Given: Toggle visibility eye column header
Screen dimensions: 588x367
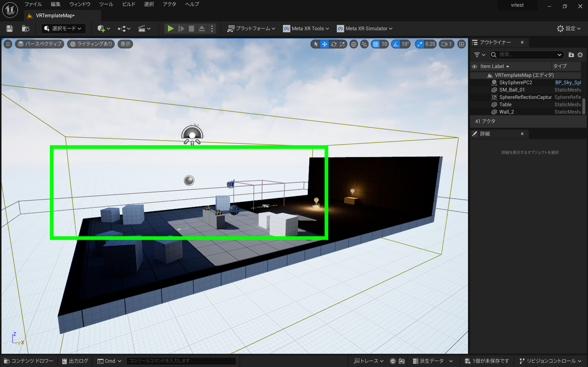Looking at the screenshot, I should click(474, 66).
